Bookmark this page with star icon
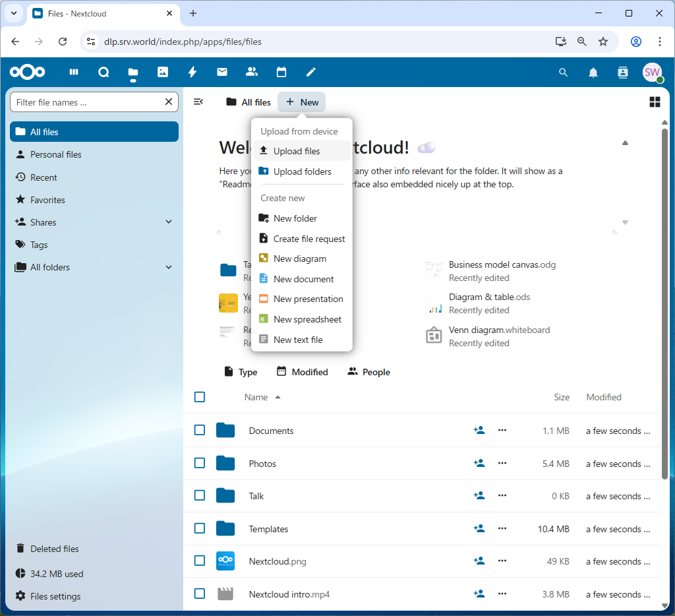 603,42
